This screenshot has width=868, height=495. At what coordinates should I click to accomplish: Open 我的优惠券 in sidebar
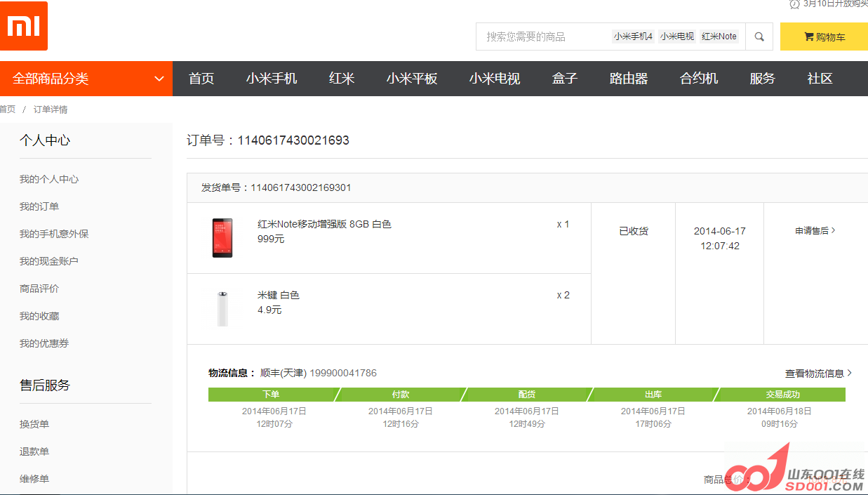click(44, 343)
